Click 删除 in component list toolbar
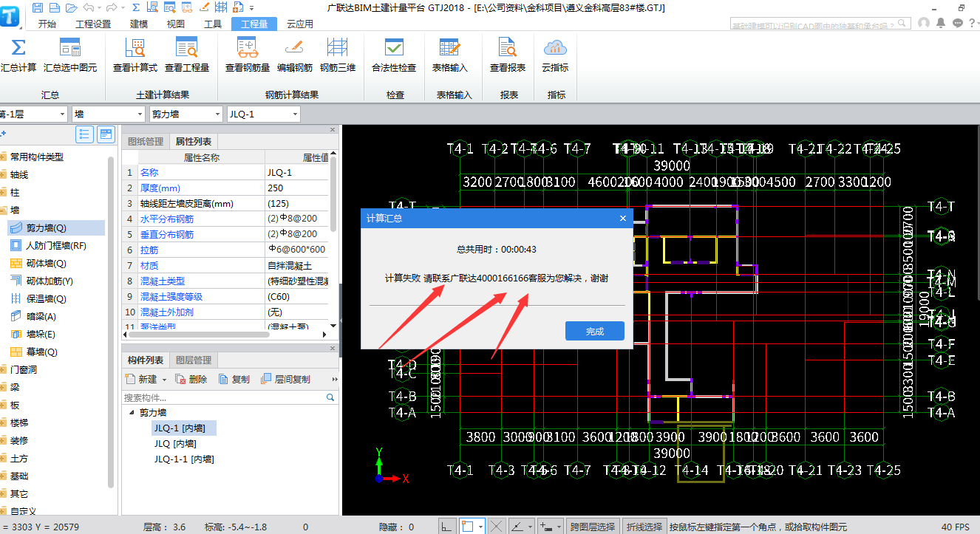The height and width of the screenshot is (534, 980). [x=191, y=379]
